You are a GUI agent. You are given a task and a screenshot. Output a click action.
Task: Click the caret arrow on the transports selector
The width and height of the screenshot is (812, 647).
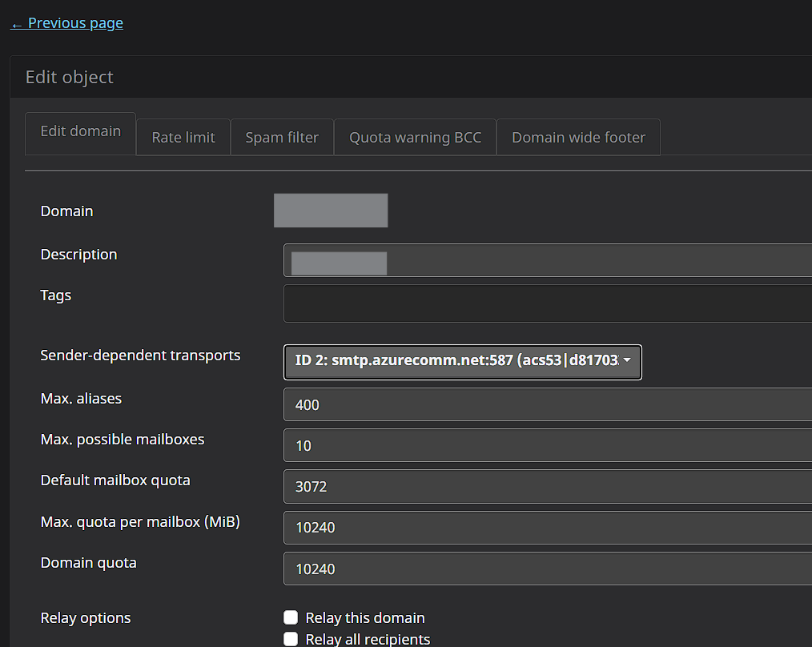(627, 361)
